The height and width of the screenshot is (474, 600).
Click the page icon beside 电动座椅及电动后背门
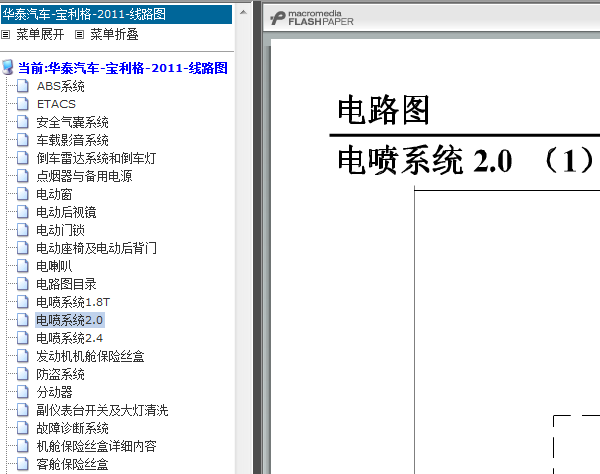[x=23, y=248]
